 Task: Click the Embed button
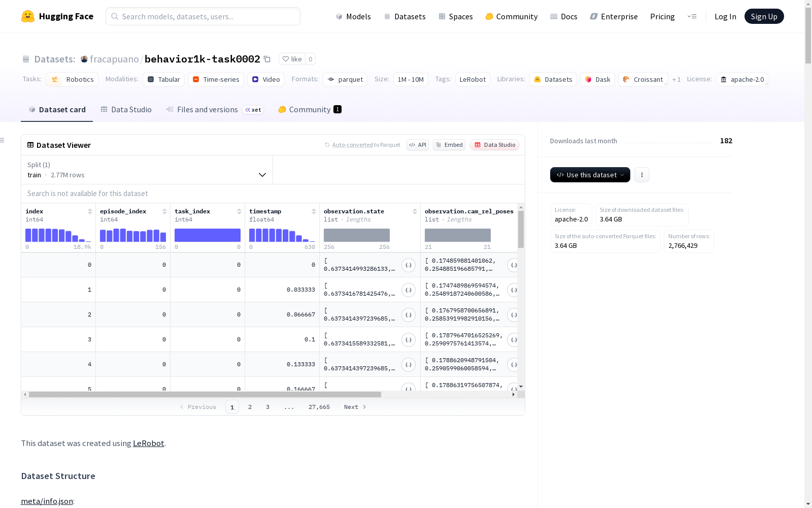[449, 145]
